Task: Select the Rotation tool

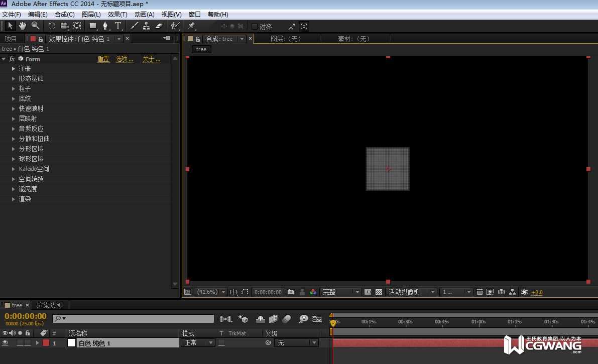Action: pyautogui.click(x=52, y=26)
